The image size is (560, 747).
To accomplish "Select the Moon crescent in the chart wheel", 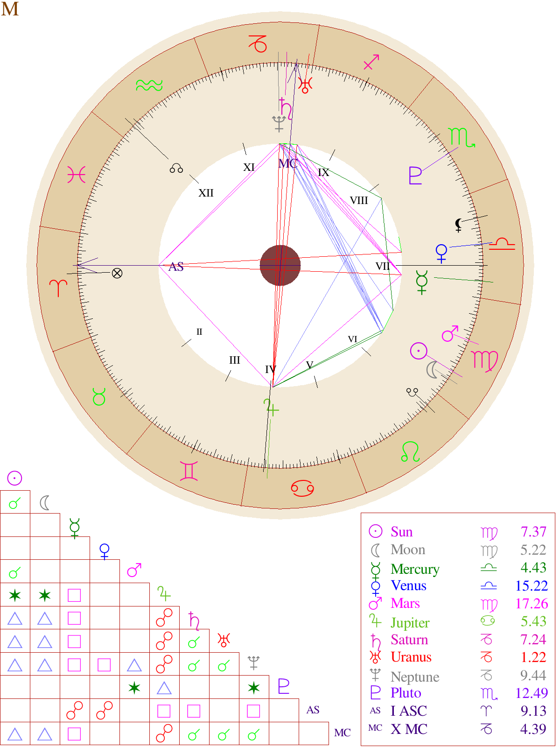I will click(432, 370).
